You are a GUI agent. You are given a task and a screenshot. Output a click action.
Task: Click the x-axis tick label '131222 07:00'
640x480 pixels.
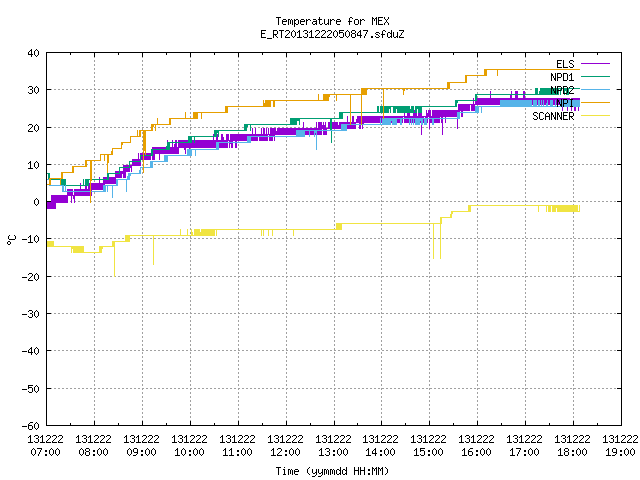point(46,445)
